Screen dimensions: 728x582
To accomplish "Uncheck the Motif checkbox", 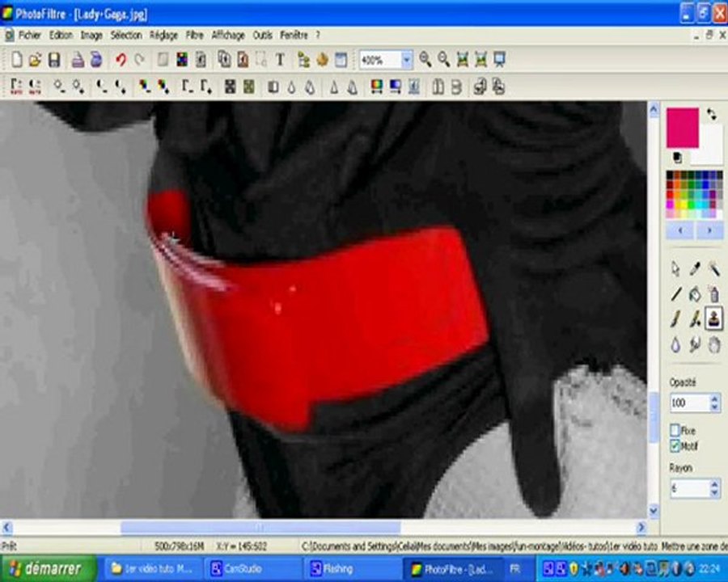I will 675,446.
